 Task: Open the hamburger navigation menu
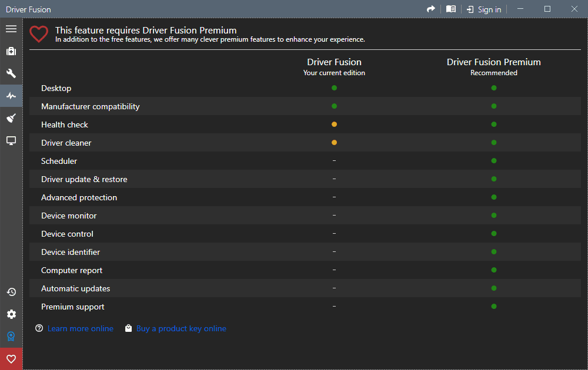11,29
